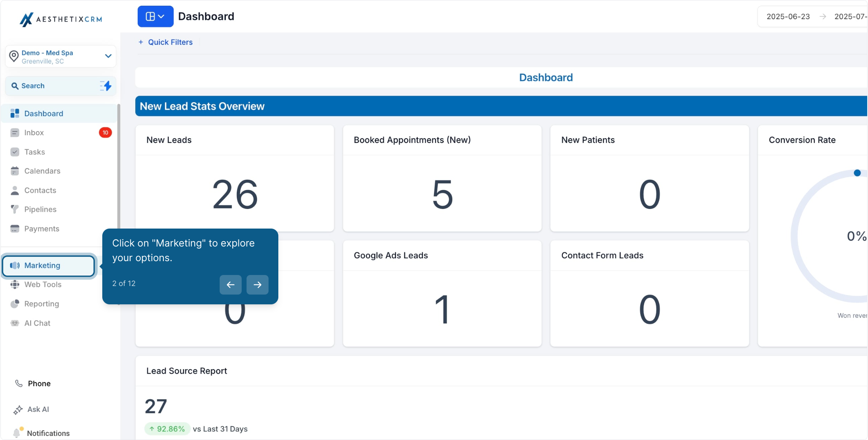The image size is (868, 440).
Task: Click the Lead Source Report heading
Action: pyautogui.click(x=187, y=371)
